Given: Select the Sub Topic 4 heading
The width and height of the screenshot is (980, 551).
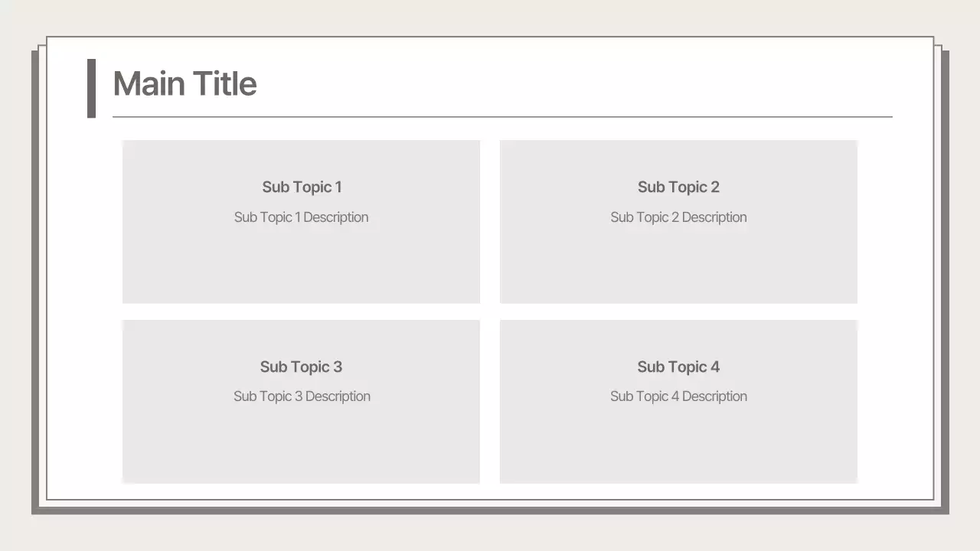Looking at the screenshot, I should (678, 367).
